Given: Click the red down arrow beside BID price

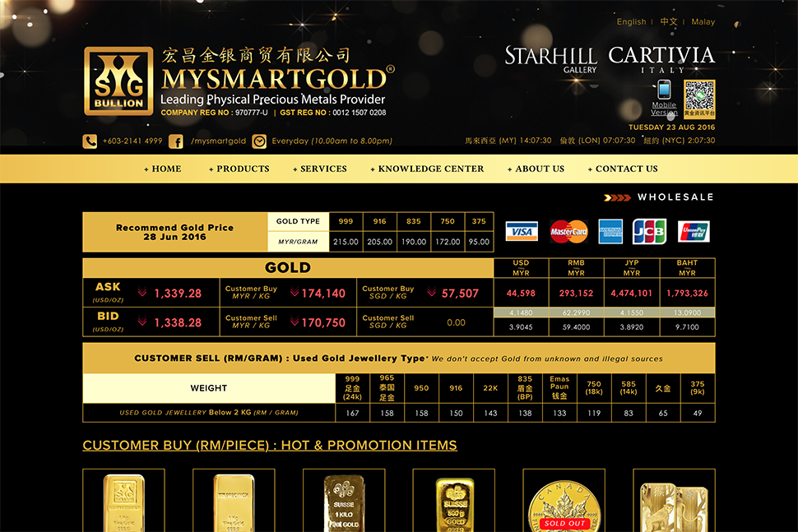Looking at the screenshot, I should click(142, 322).
